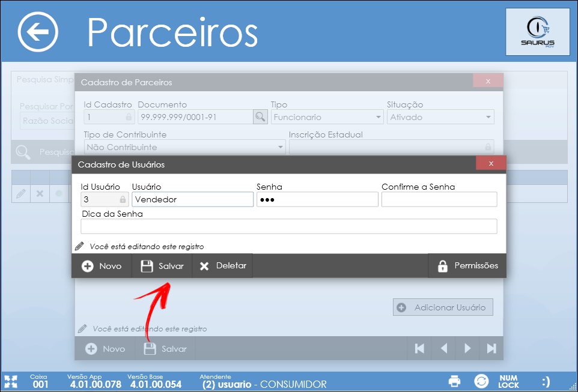
Task: Go back using the circled arrow icon
Action: 38,32
